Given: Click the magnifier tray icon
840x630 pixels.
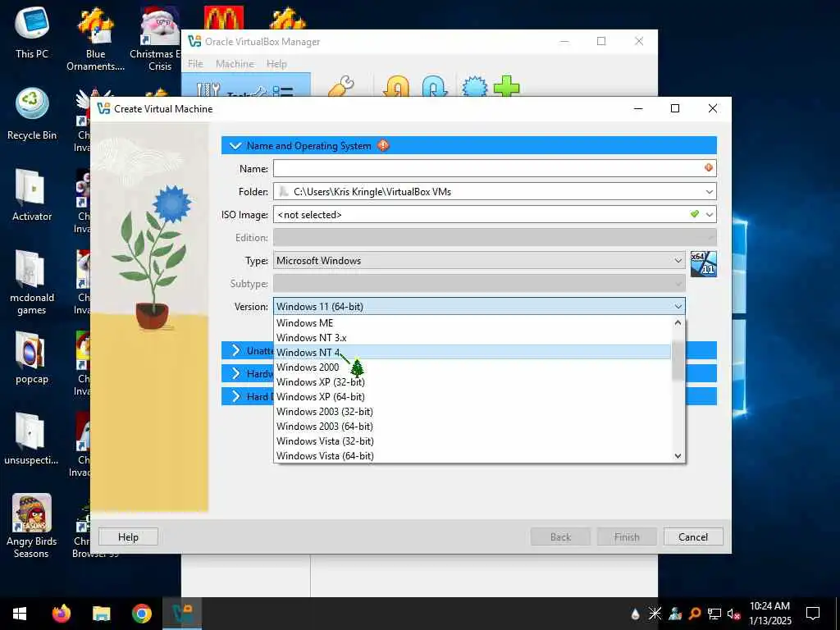Looking at the screenshot, I should [x=694, y=614].
